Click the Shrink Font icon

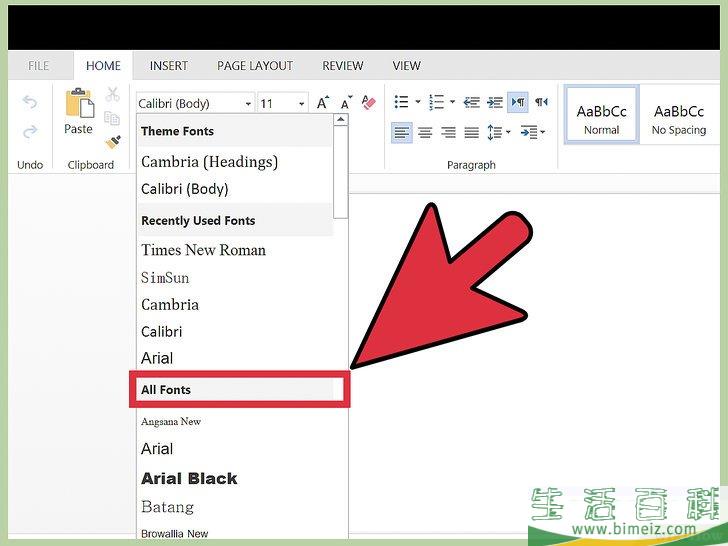[346, 103]
